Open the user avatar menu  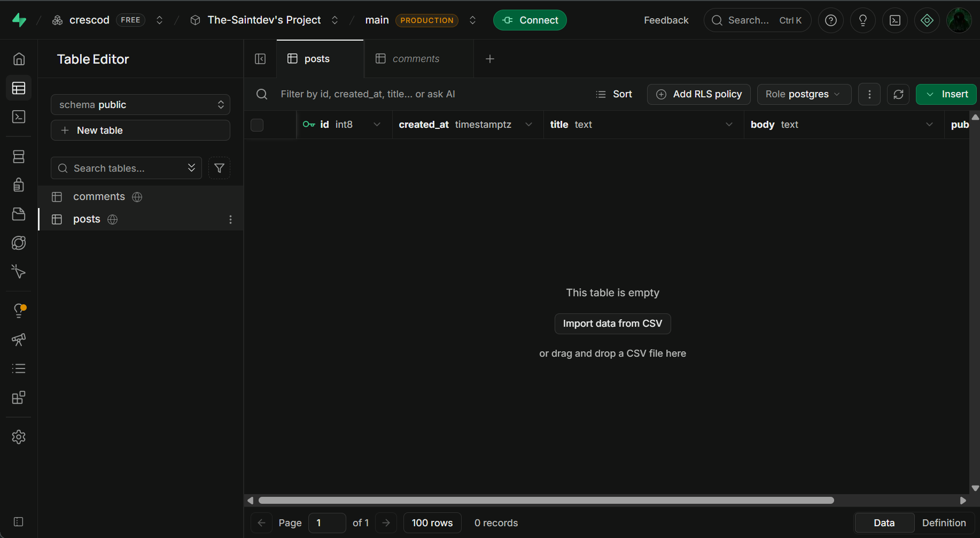coord(959,20)
